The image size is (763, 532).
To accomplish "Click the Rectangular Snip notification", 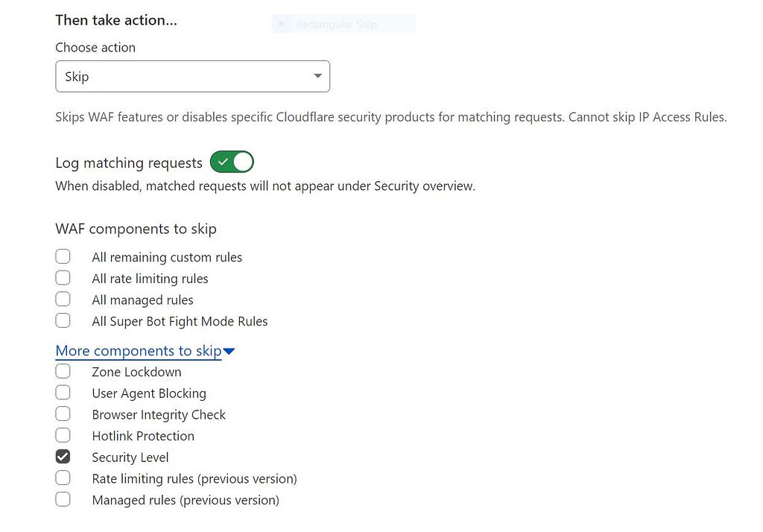I will (x=343, y=24).
